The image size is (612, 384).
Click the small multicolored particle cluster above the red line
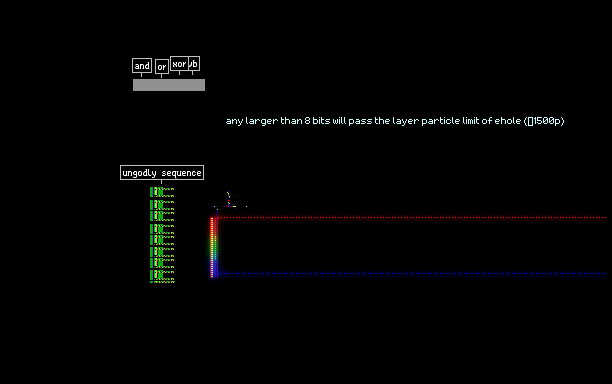coord(230,200)
